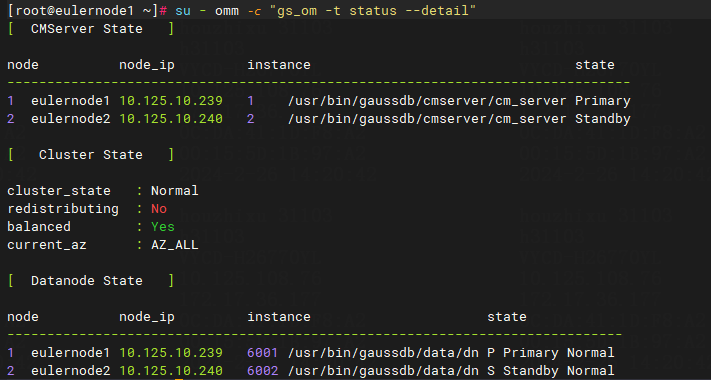Click the /usr/bin/gaussdb/data/dn path for instance 6002

tap(383, 371)
